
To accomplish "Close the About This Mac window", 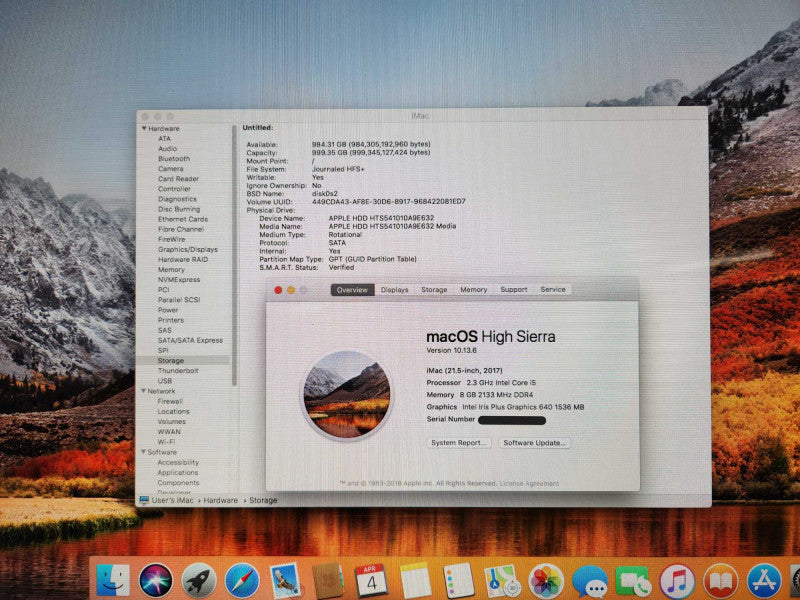I will tap(278, 290).
